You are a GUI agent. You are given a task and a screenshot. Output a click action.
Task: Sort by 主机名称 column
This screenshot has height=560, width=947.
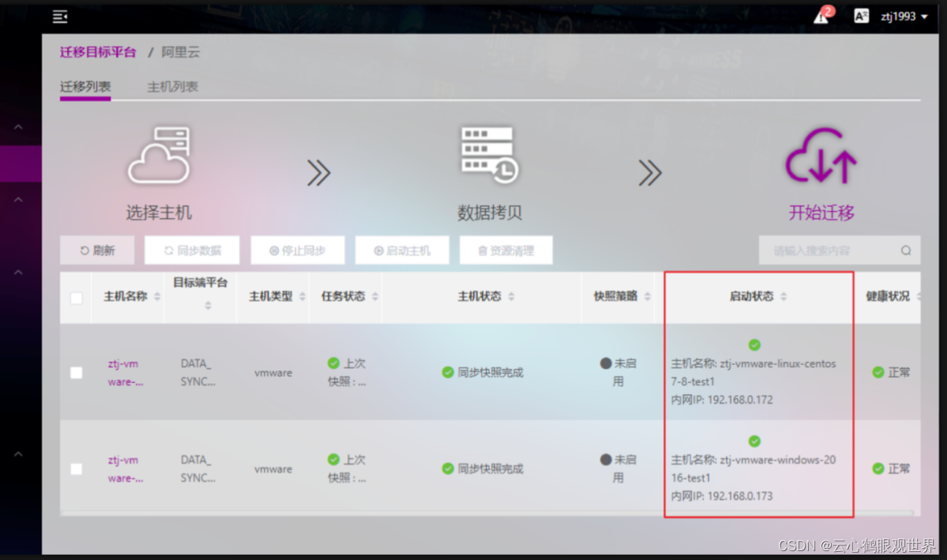(x=157, y=297)
